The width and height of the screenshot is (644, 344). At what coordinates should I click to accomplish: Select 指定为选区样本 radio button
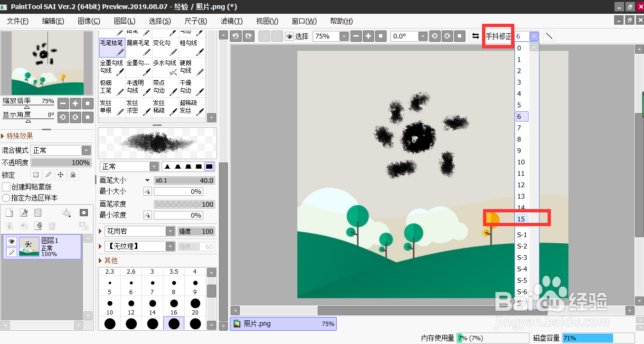[x=6, y=198]
